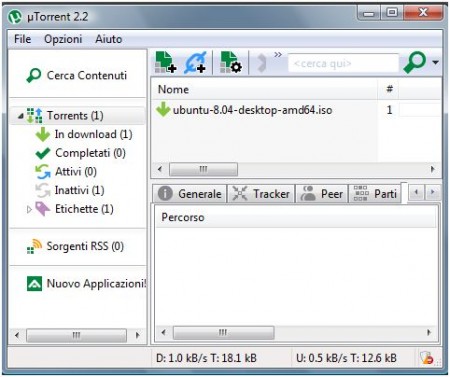Viewport: 450px width, 377px height.
Task: Click download speed status 'D: 1.0 kB/s'
Action: [x=181, y=358]
